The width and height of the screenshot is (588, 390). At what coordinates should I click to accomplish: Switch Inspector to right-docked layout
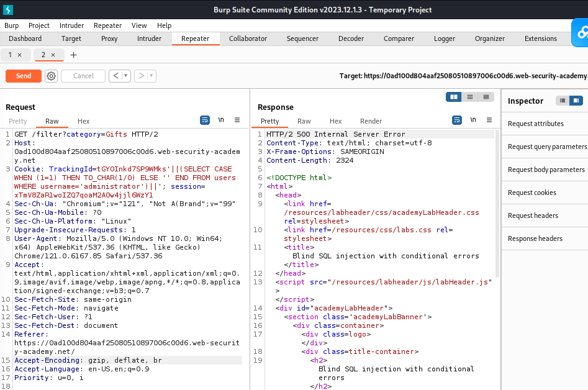click(x=576, y=101)
